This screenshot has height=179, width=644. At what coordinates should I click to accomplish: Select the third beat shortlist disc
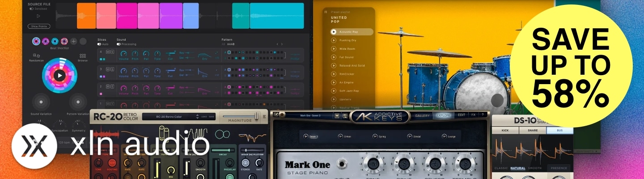tap(55, 41)
